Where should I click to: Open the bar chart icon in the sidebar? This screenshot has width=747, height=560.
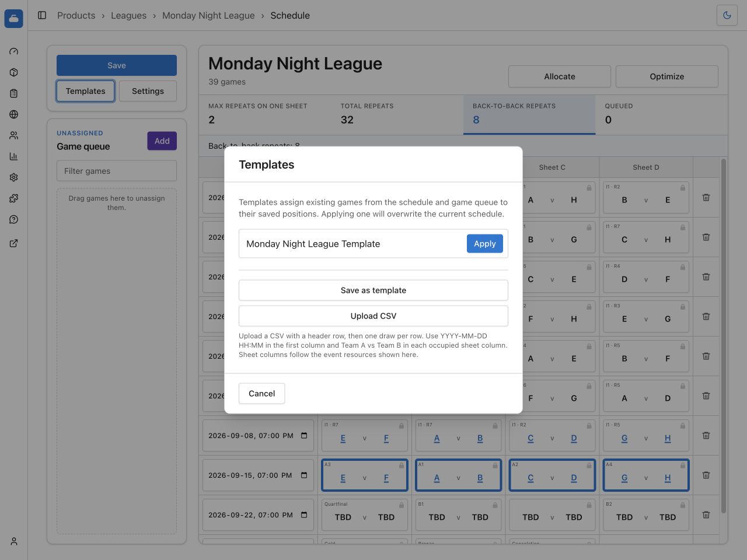pyautogui.click(x=14, y=156)
